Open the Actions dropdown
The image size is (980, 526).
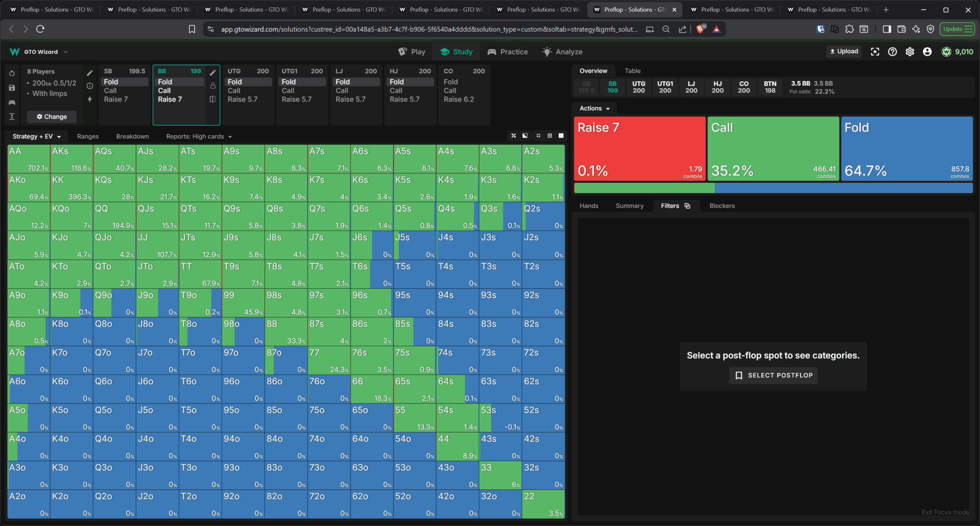click(x=594, y=108)
